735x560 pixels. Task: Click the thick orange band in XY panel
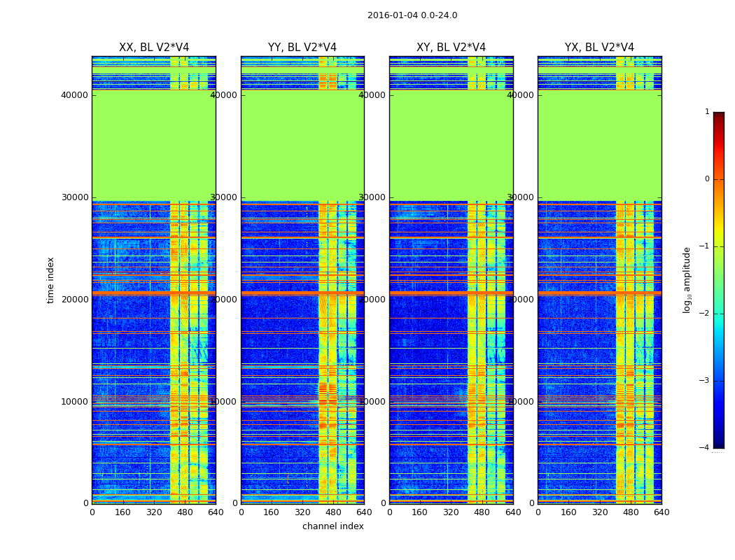tap(451, 293)
